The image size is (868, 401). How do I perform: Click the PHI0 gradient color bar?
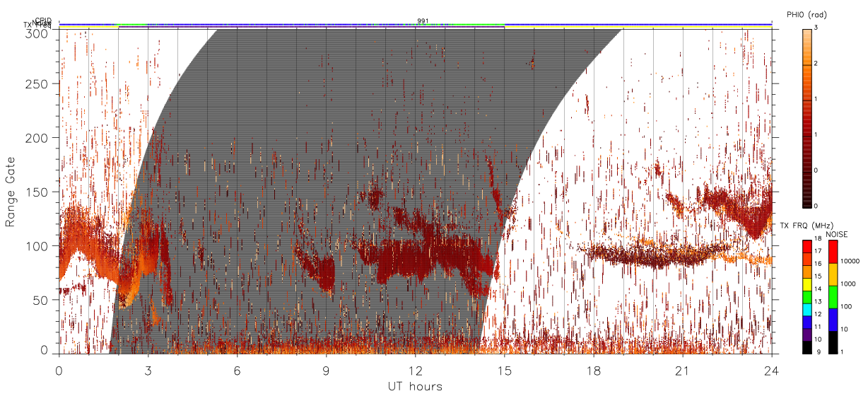pyautogui.click(x=807, y=117)
